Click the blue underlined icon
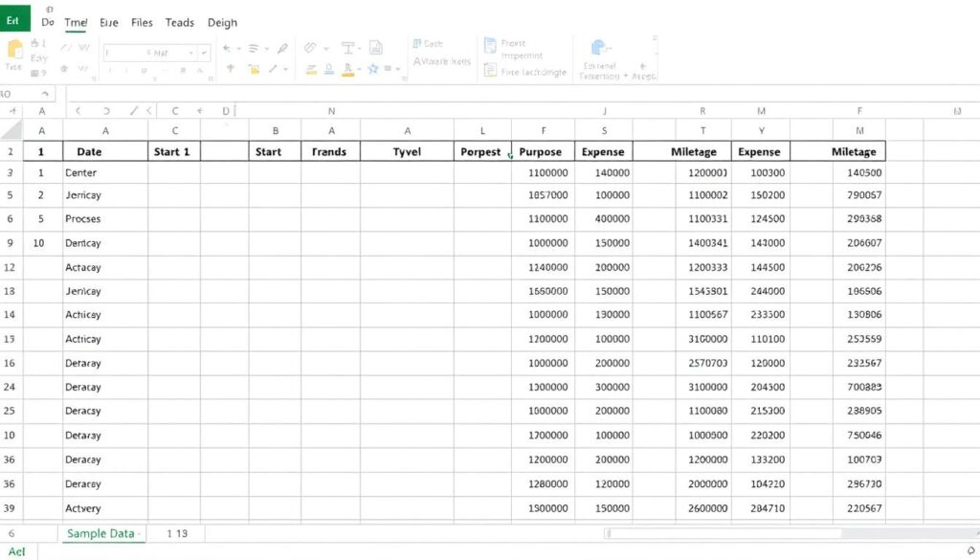 (329, 69)
